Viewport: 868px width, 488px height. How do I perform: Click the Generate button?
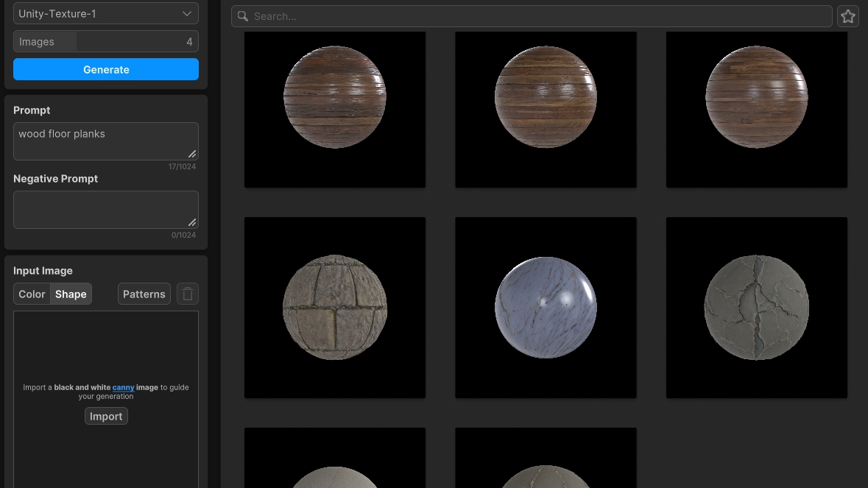(x=106, y=69)
